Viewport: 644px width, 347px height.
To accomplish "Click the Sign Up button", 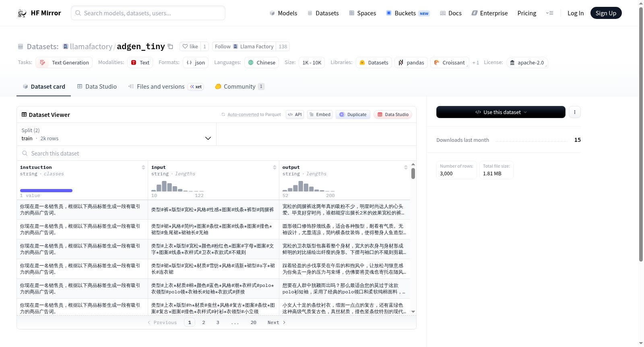I will 606,13.
